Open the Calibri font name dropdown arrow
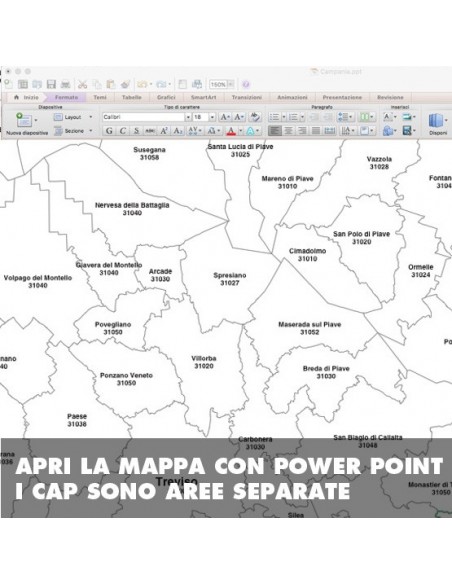452x584 pixels. coord(188,117)
